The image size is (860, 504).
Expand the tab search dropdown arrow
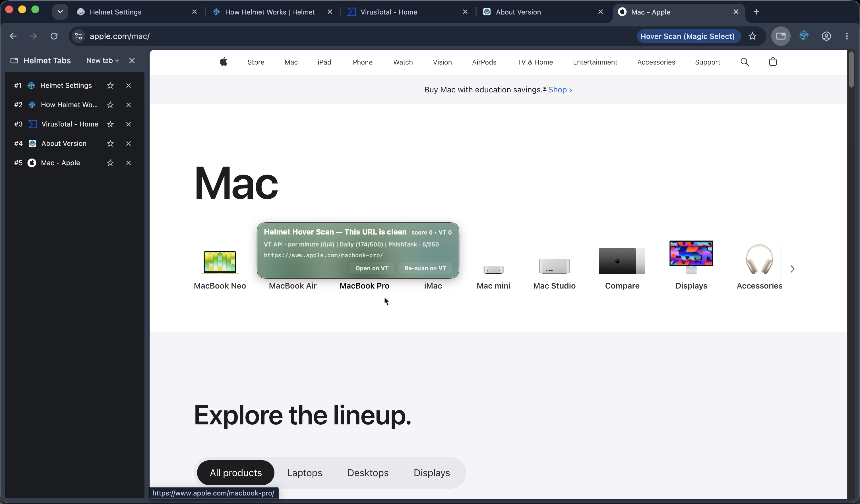pos(60,12)
